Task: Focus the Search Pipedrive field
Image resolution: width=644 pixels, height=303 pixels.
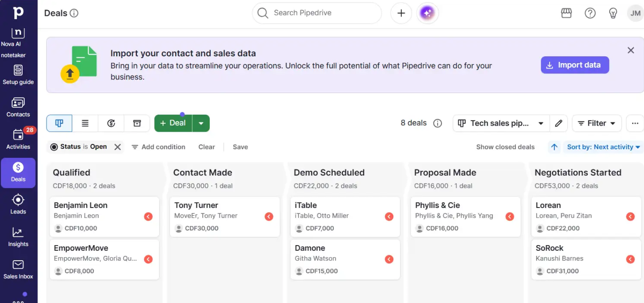Action: point(317,13)
